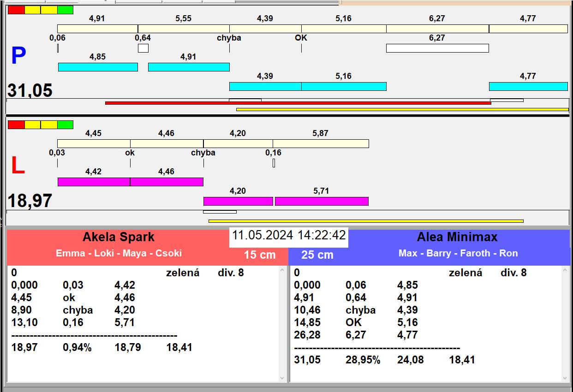Click the 0,03 start label in lane L
Screen dimensions: 573x392
pos(57,153)
